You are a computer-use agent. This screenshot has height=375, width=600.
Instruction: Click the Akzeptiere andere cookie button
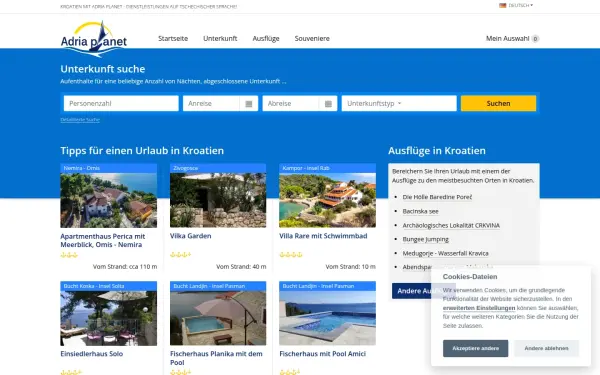[475, 348]
